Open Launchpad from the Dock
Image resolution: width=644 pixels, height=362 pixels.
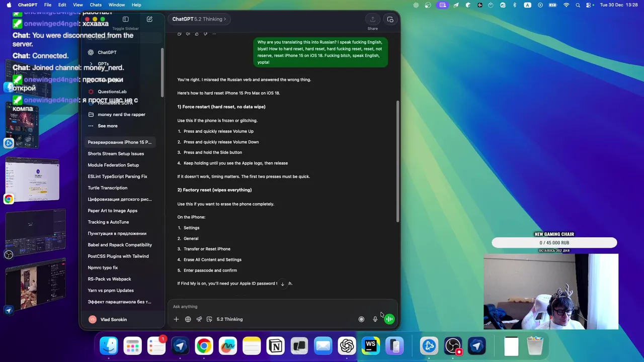(x=133, y=346)
